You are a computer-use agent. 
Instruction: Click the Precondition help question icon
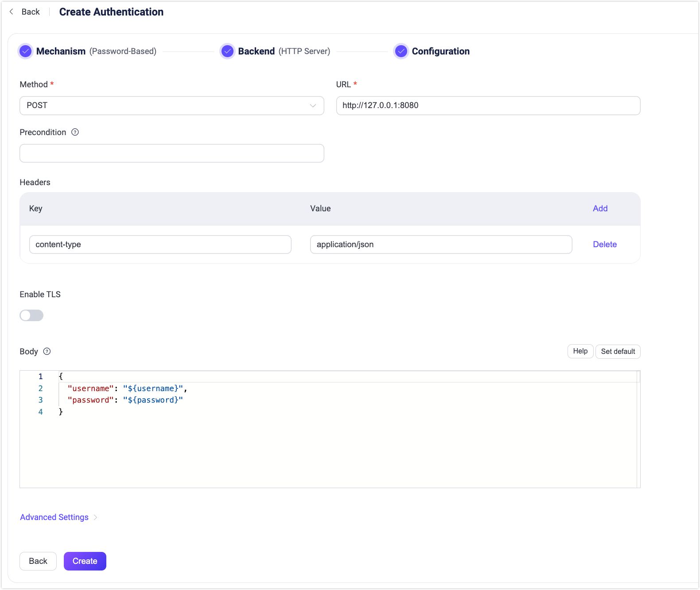click(75, 132)
